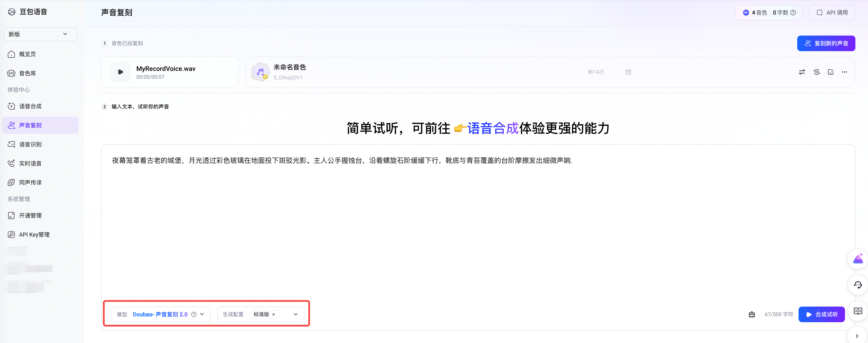The image size is (868, 343).
Task: Click the edit voice name icon
Action: pyautogui.click(x=831, y=72)
